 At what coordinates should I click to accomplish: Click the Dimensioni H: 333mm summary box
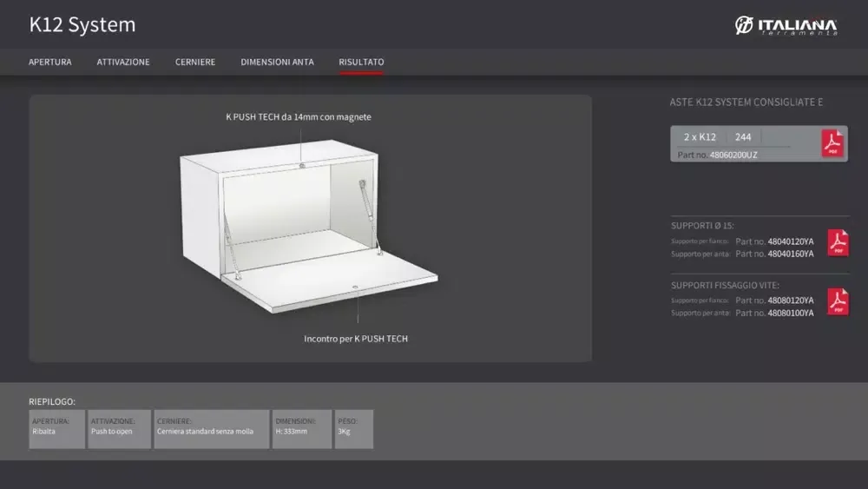302,429
